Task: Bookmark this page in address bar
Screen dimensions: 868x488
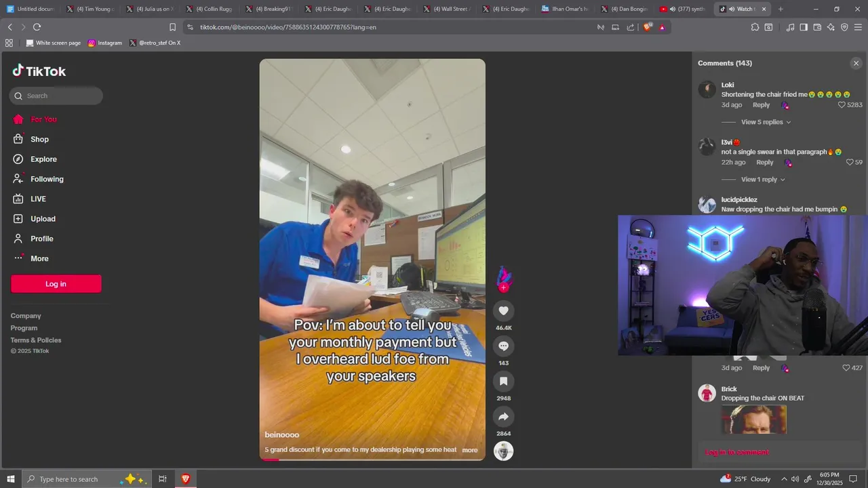Action: 172,27
